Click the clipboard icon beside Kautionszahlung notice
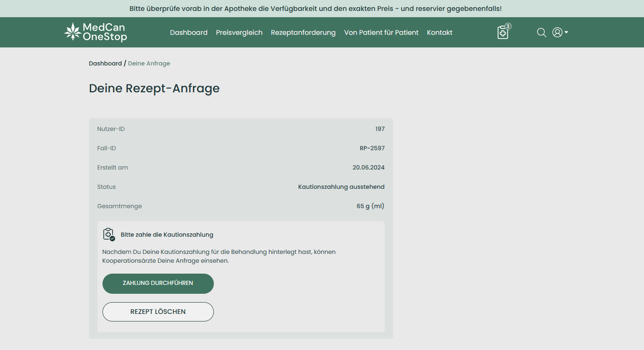Image resolution: width=644 pixels, height=350 pixels. [x=109, y=234]
